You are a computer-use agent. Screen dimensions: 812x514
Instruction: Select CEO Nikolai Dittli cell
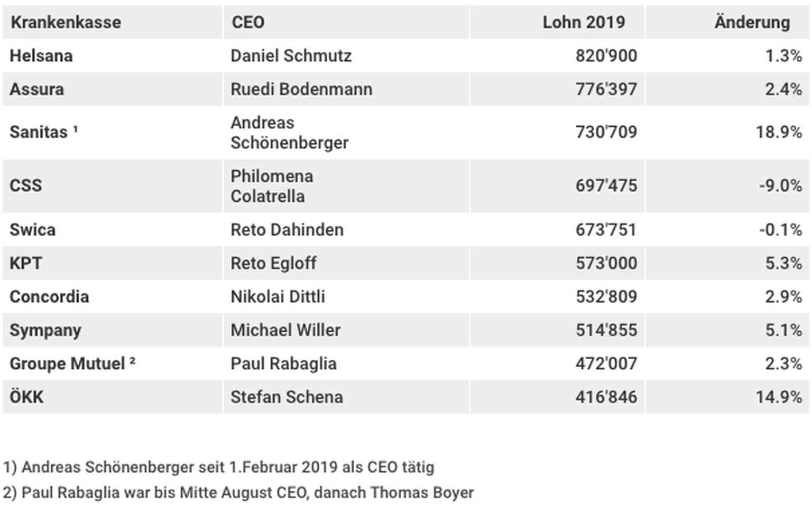point(278,296)
